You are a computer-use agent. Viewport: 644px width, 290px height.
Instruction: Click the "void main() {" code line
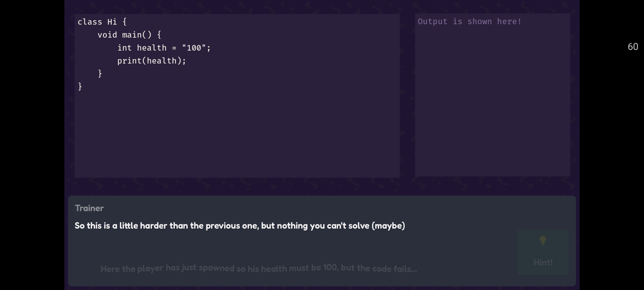click(x=129, y=35)
